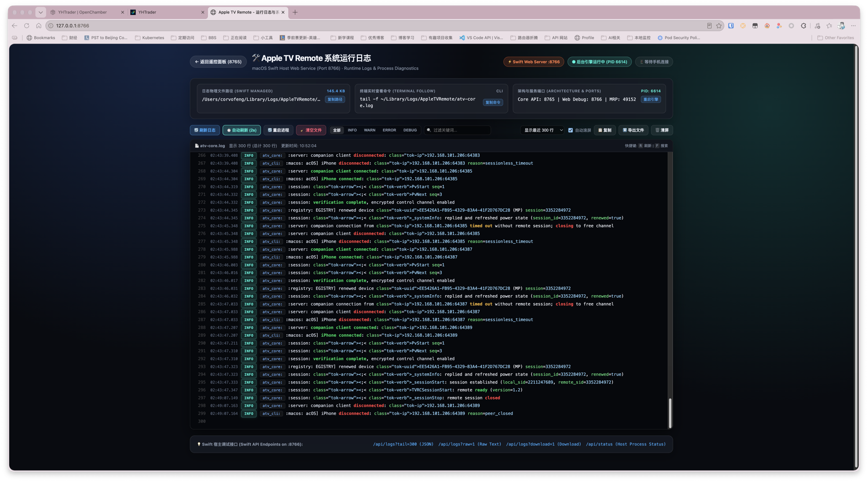Click 清空文件 clear file button

coord(311,130)
